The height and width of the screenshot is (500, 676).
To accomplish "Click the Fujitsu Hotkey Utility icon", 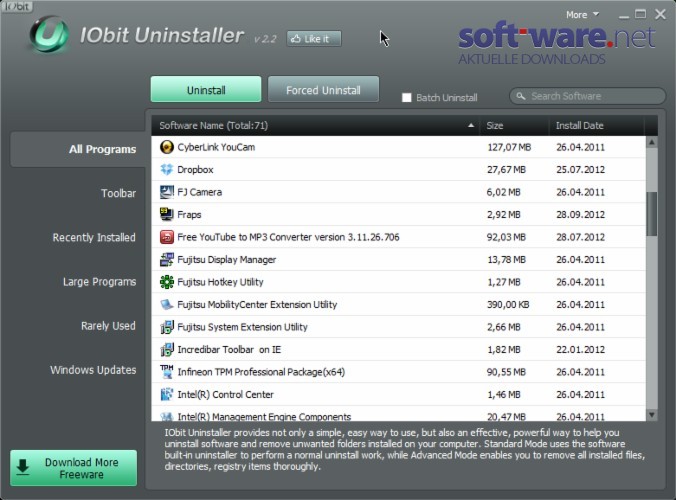I will (166, 282).
